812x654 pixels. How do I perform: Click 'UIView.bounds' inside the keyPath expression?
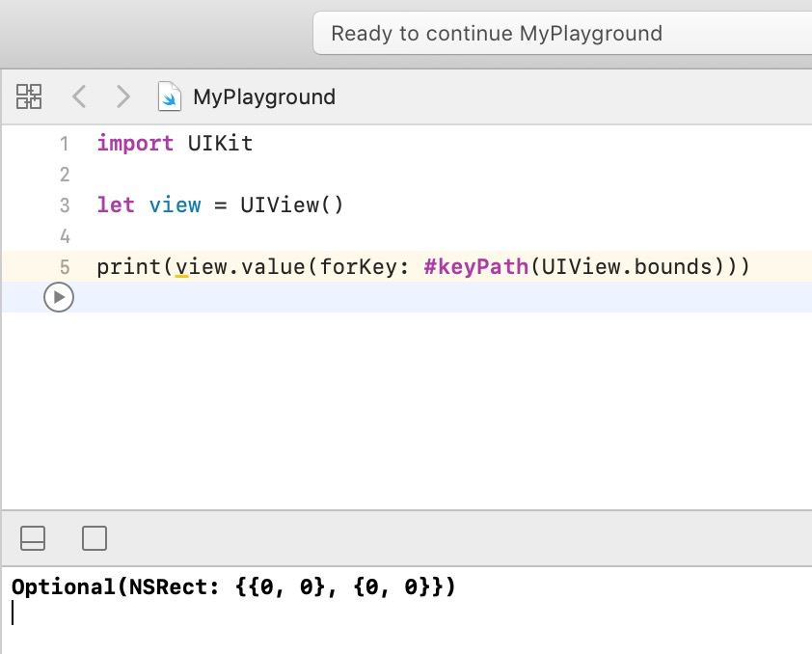(627, 266)
